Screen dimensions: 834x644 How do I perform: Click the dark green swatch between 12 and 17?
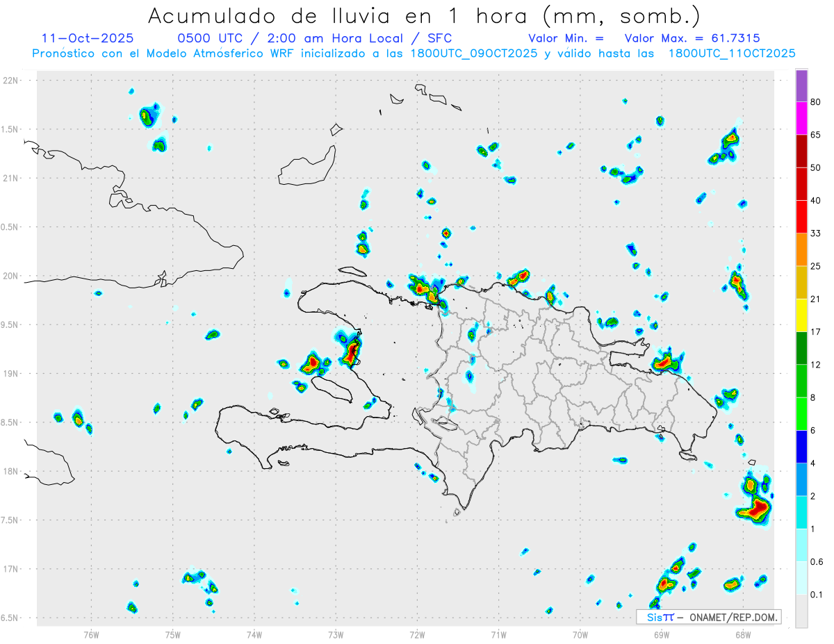point(802,348)
